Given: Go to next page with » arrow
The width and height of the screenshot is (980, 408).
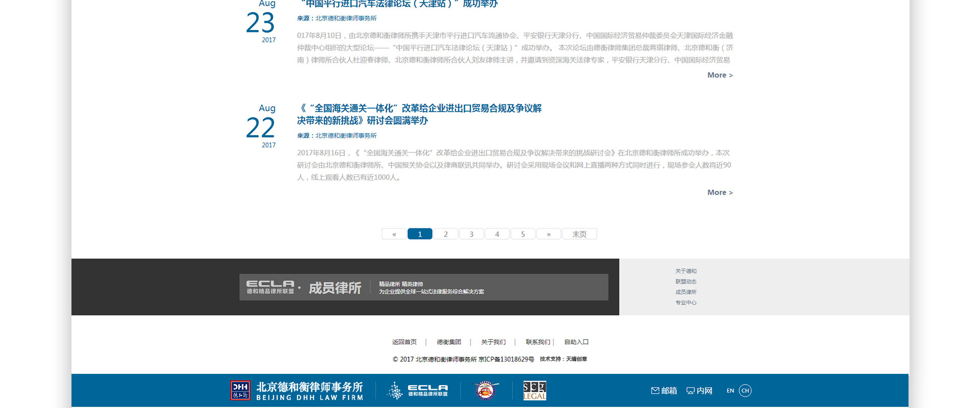Looking at the screenshot, I should coord(549,234).
